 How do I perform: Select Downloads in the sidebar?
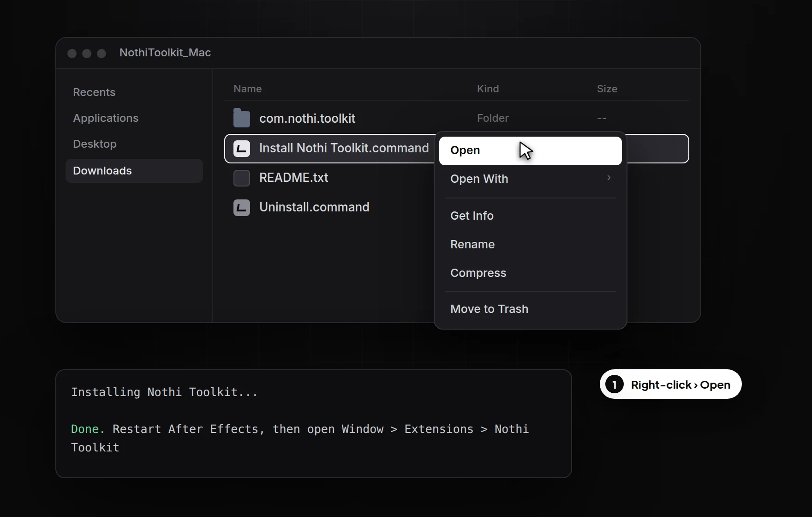[x=134, y=171]
